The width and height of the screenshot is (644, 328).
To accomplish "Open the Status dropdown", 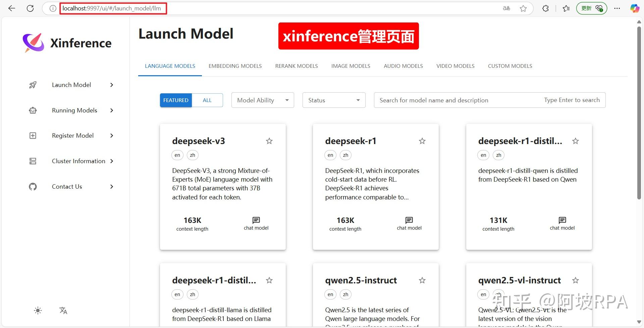I will pos(333,100).
